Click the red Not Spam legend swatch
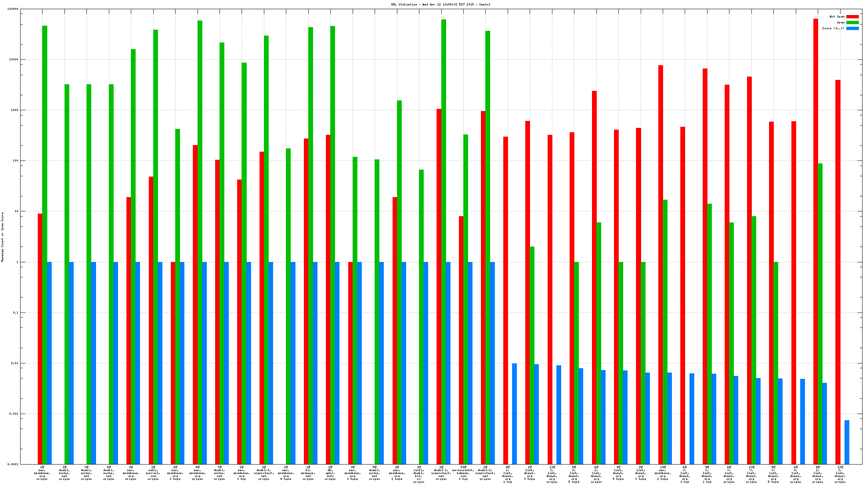This screenshot has width=868, height=488. (x=852, y=16)
